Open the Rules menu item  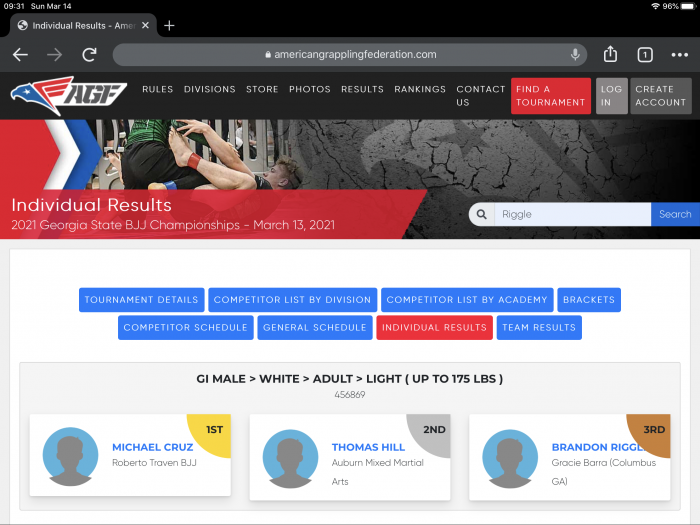(157, 89)
